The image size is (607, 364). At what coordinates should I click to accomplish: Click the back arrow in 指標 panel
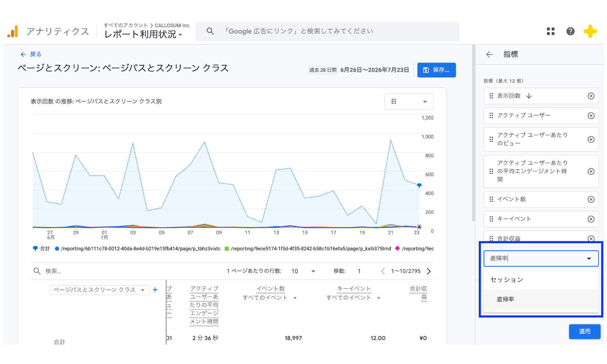489,54
